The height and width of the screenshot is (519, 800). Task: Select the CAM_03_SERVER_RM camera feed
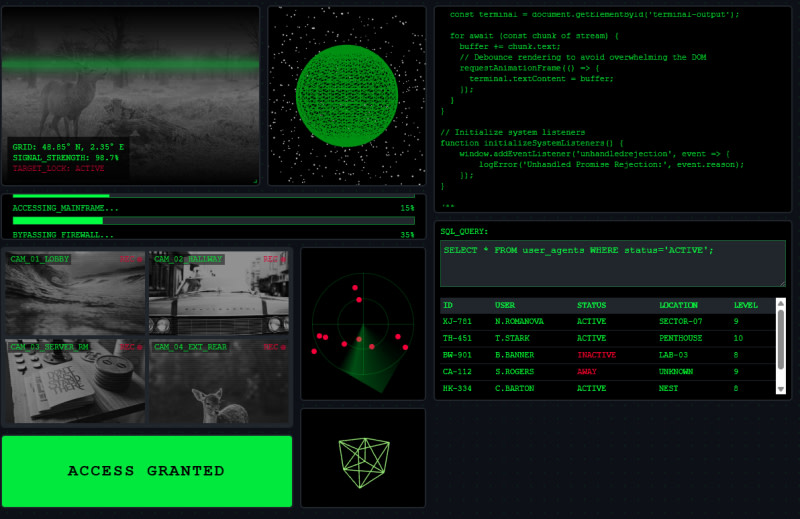point(75,381)
